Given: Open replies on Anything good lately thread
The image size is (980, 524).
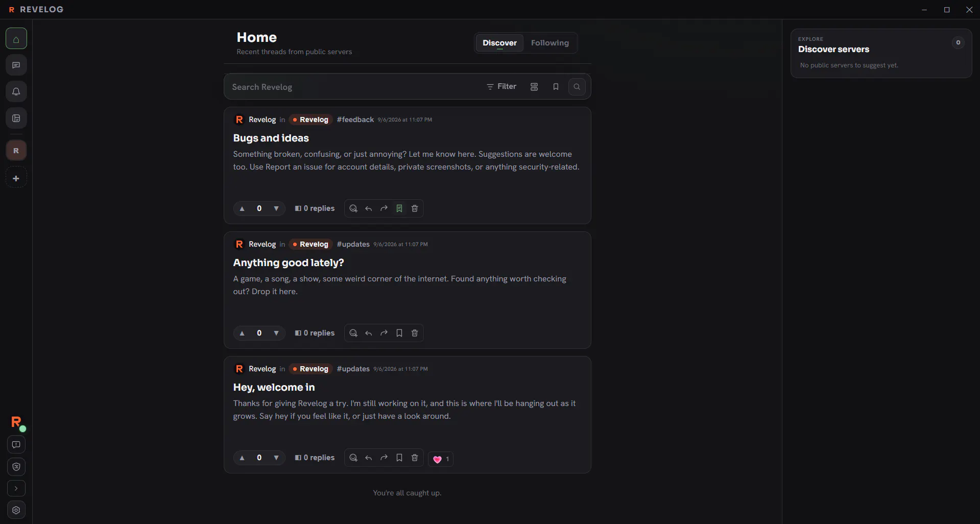Looking at the screenshot, I should [315, 333].
